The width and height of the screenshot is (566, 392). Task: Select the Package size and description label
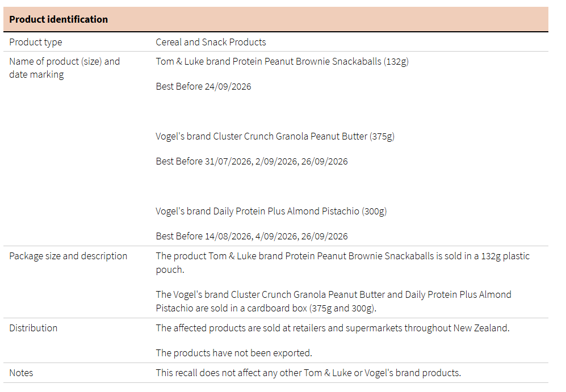68,256
